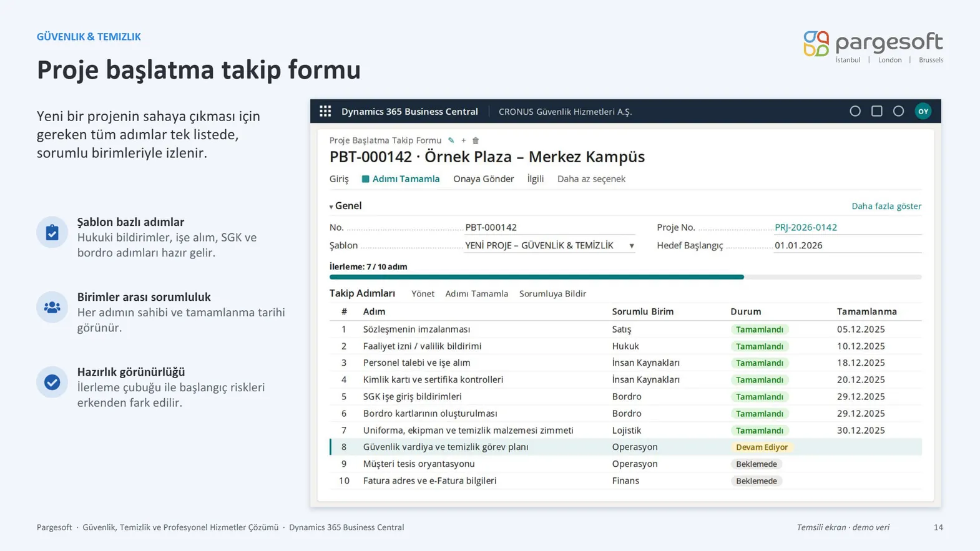Click the trash delete icon
980x551 pixels.
(476, 140)
